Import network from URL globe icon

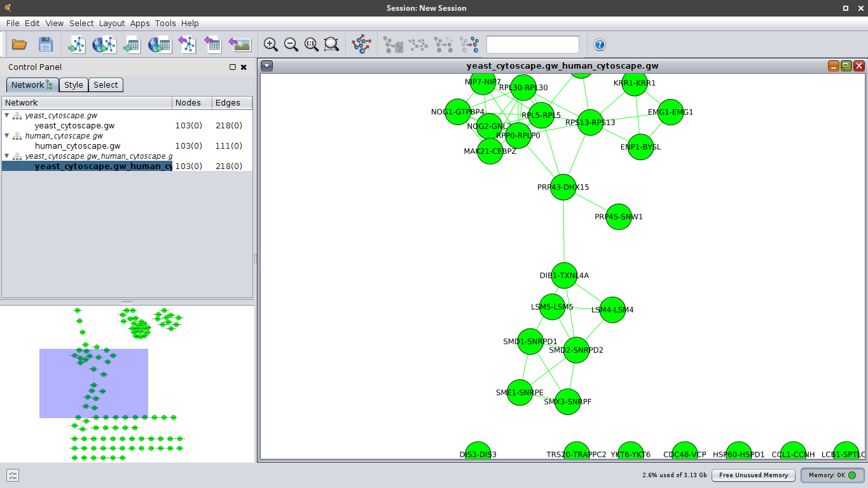tap(104, 44)
